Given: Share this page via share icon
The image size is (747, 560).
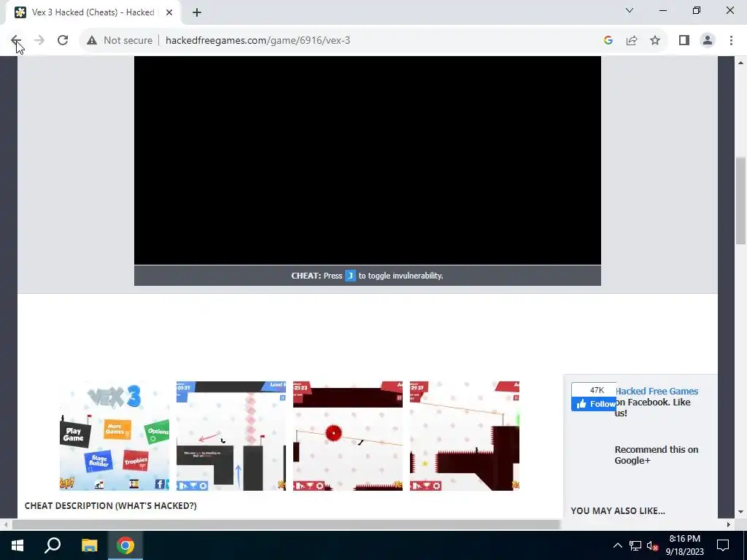Looking at the screenshot, I should coord(632,41).
